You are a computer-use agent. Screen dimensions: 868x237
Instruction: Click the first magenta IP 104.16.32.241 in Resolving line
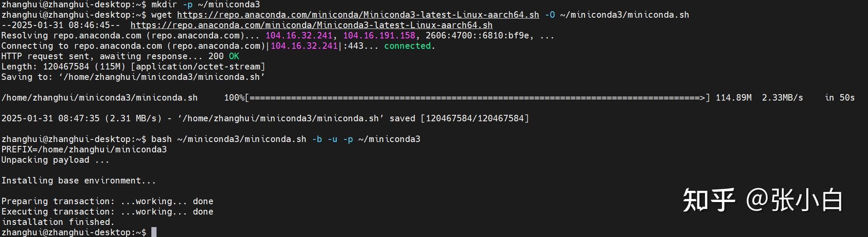pos(299,35)
